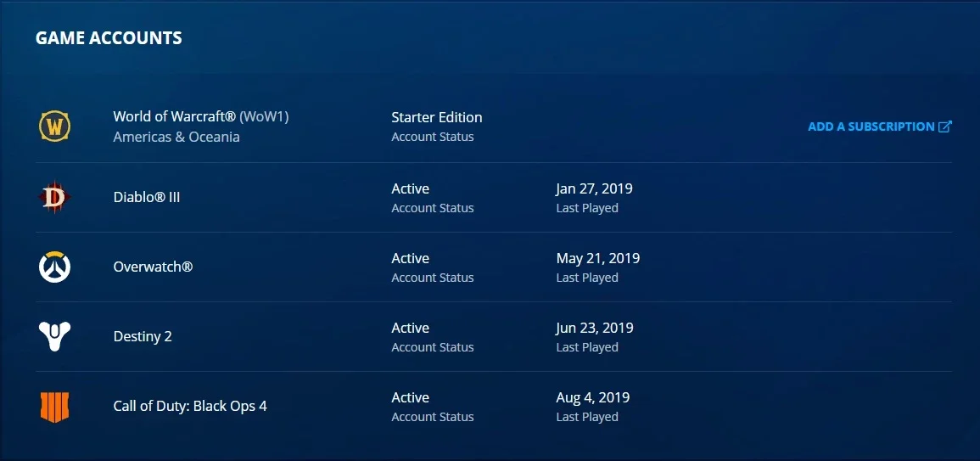
Task: Click the Americas & Oceania region label
Action: tap(176, 137)
